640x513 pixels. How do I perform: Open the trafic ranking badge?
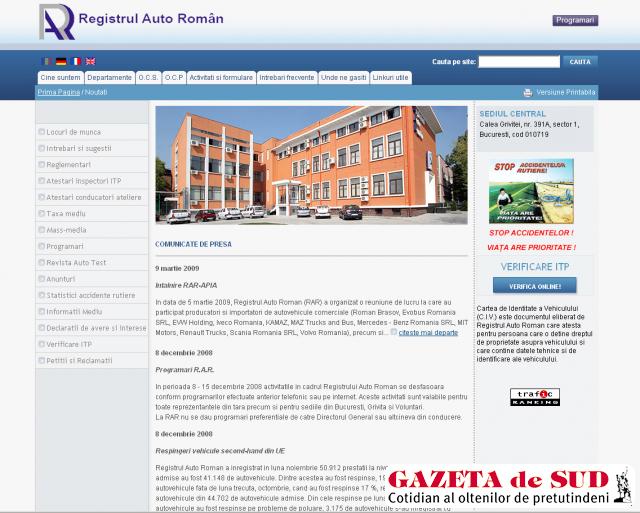[x=535, y=397]
